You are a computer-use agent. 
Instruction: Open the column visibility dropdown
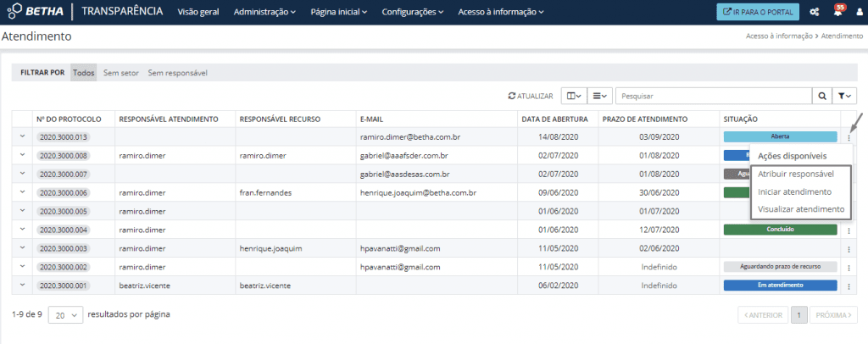tap(573, 97)
